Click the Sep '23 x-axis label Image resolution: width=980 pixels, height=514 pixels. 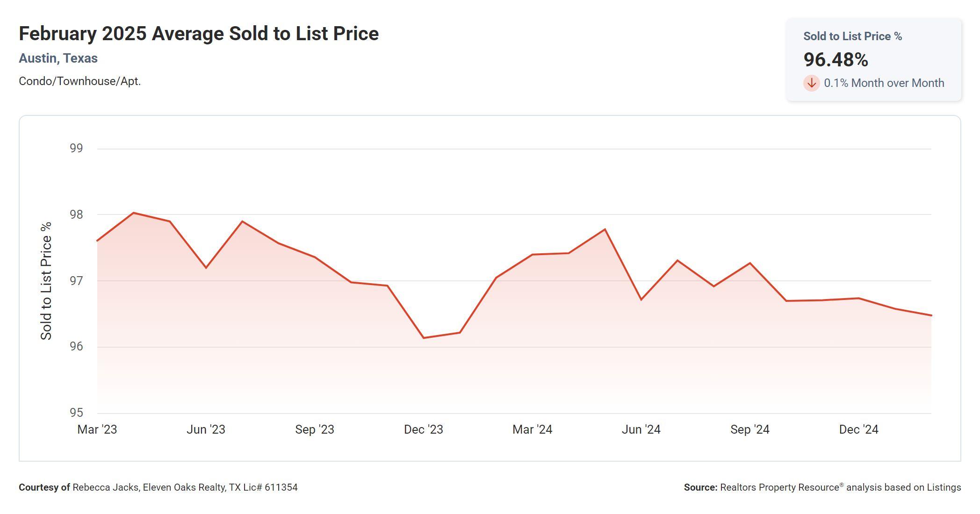(315, 429)
